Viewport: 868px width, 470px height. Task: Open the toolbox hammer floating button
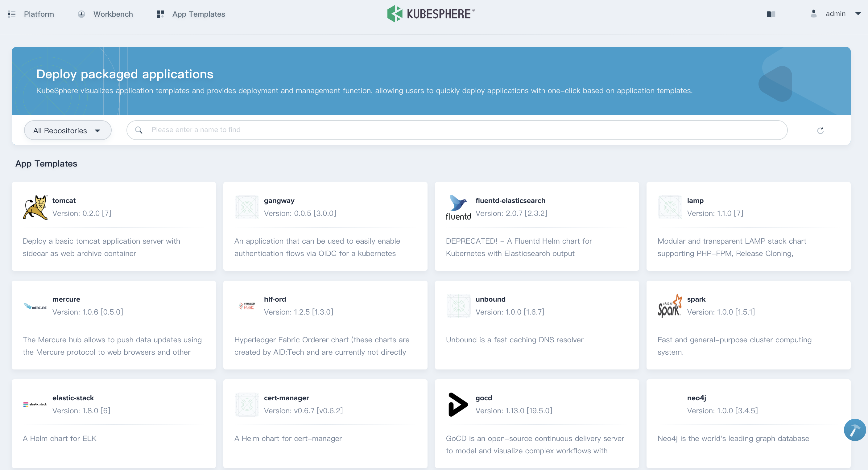click(854, 430)
